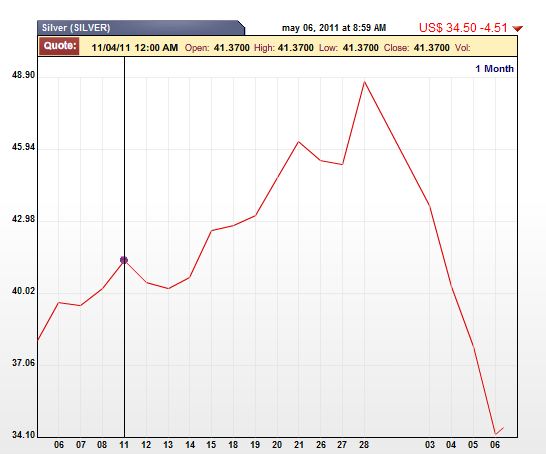This screenshot has height=454, width=546.
Task: Click the 03 date label on x-axis
Action: click(430, 445)
